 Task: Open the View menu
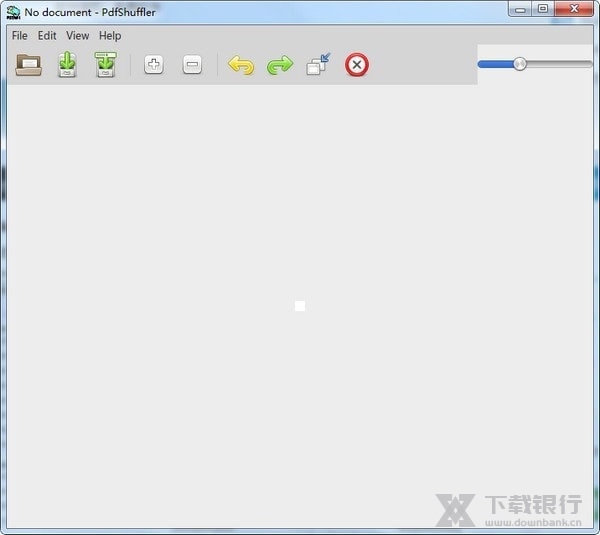[77, 36]
